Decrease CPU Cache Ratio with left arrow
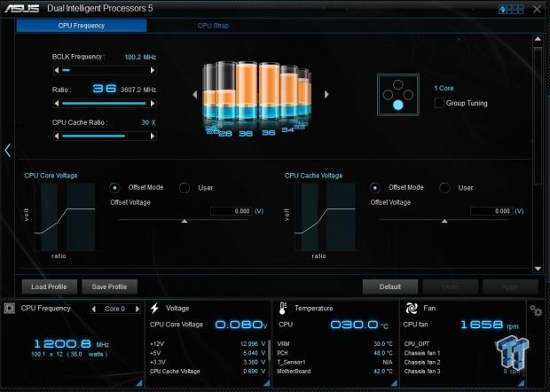 coord(57,136)
